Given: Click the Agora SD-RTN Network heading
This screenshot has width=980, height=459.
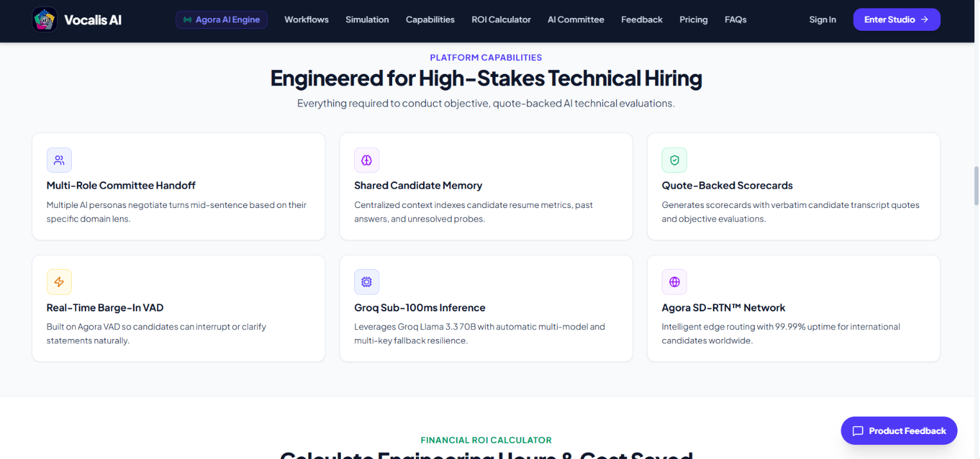Looking at the screenshot, I should (x=723, y=307).
